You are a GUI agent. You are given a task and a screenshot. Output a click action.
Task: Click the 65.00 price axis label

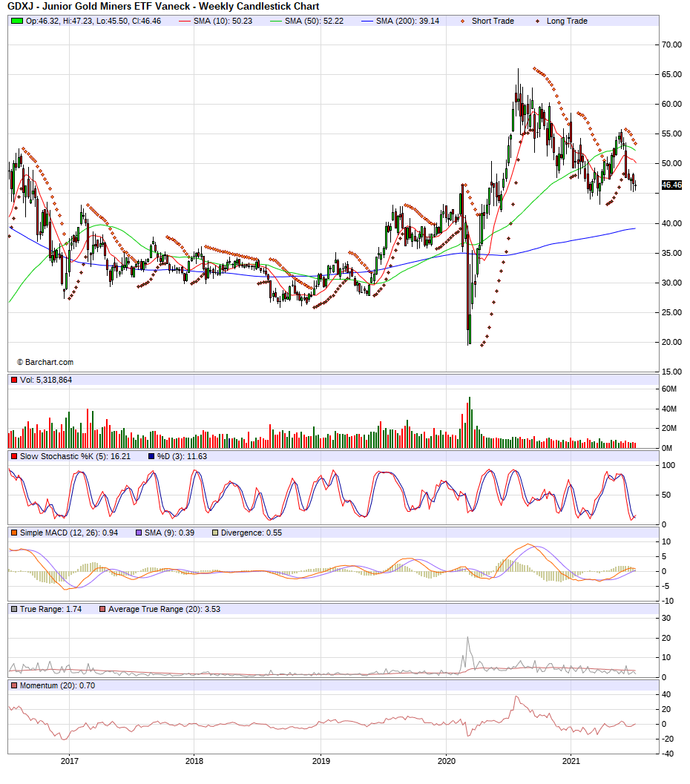point(671,74)
